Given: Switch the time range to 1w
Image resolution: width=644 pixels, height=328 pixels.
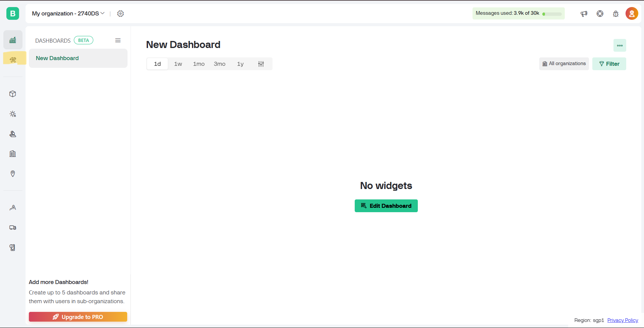Looking at the screenshot, I should click(178, 63).
